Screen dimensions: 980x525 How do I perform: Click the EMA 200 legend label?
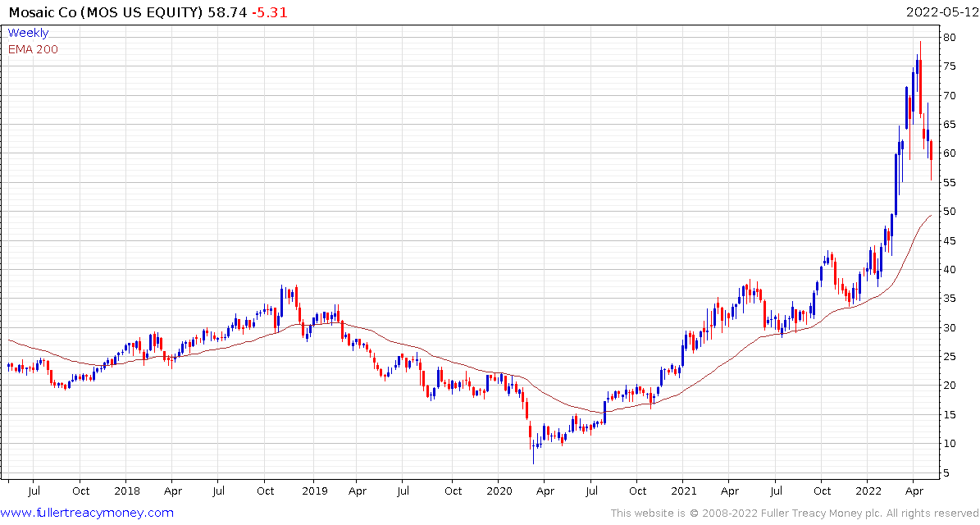click(x=33, y=49)
